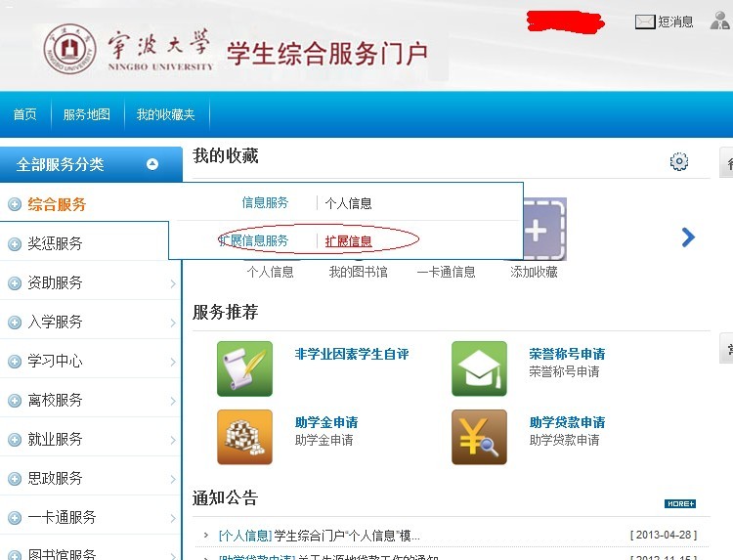Collapse the 全部服务分类 panel arrow

[152, 164]
